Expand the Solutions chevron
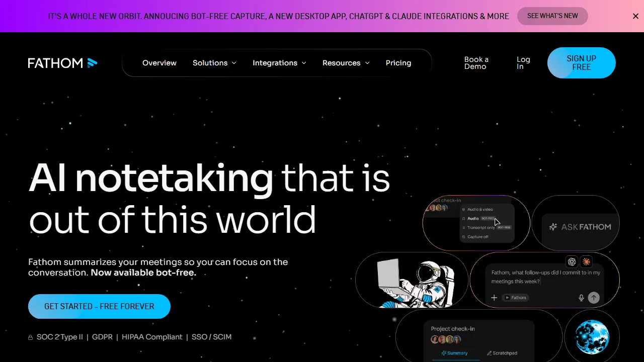Image resolution: width=644 pixels, height=362 pixels. (234, 63)
